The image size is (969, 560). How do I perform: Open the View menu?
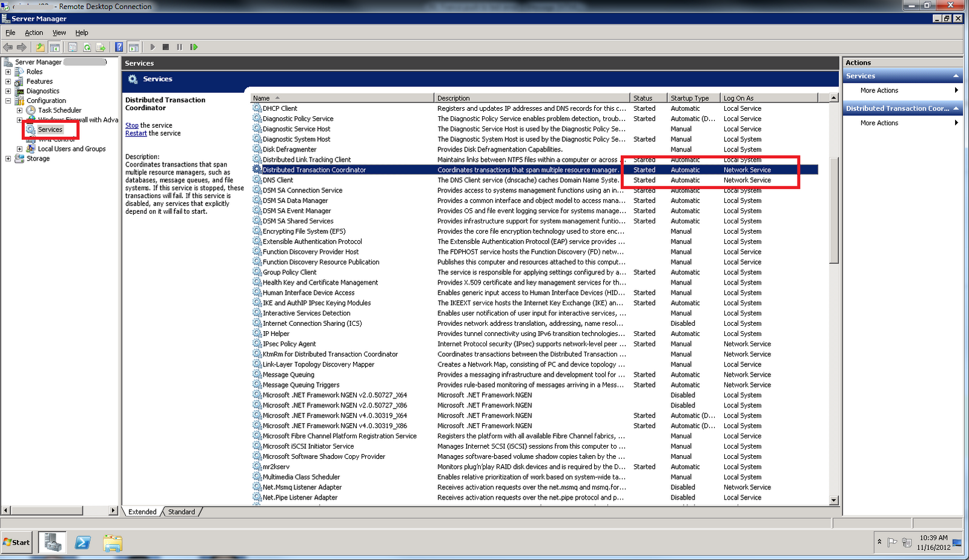59,33
